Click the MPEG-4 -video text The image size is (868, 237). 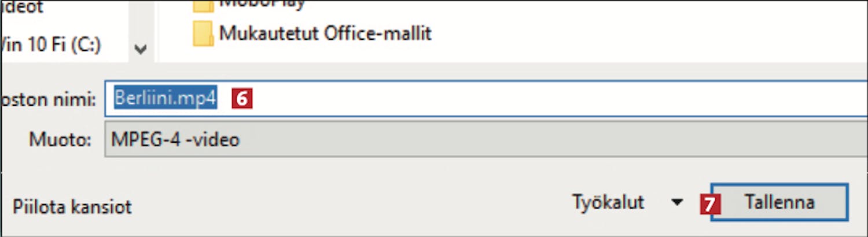(x=175, y=139)
